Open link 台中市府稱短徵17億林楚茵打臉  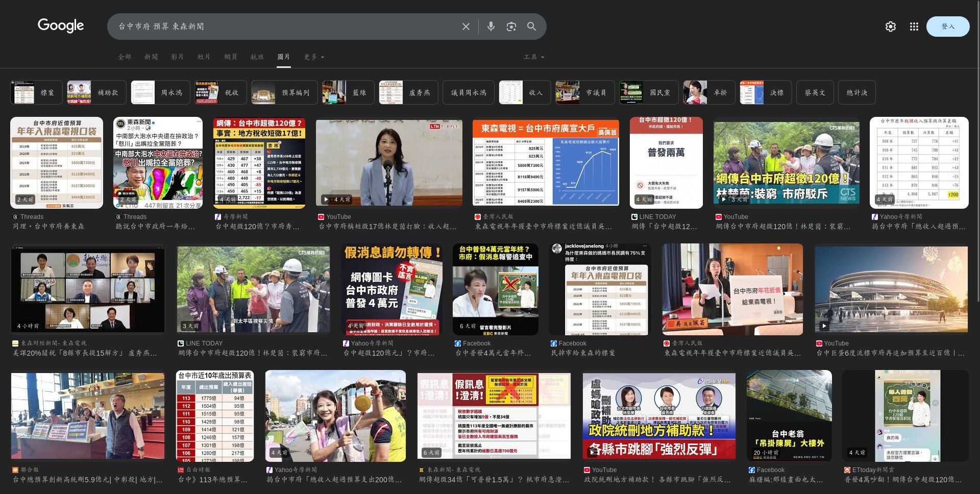(387, 226)
